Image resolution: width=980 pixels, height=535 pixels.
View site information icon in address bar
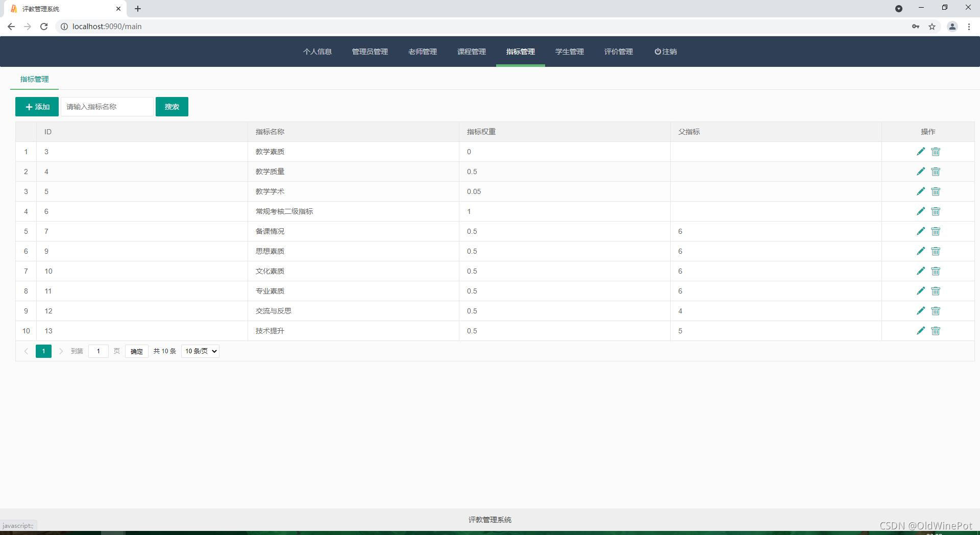[64, 27]
